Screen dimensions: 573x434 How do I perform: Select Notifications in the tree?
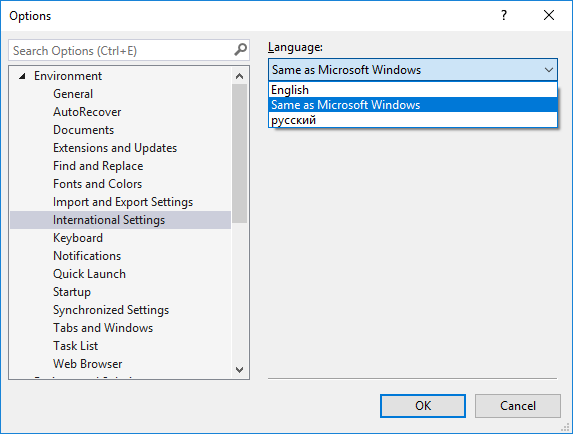87,256
